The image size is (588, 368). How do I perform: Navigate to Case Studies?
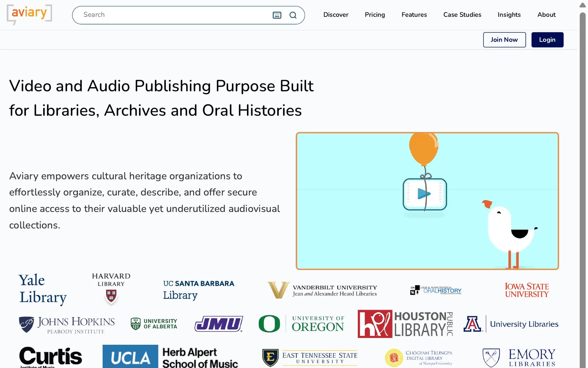click(462, 15)
